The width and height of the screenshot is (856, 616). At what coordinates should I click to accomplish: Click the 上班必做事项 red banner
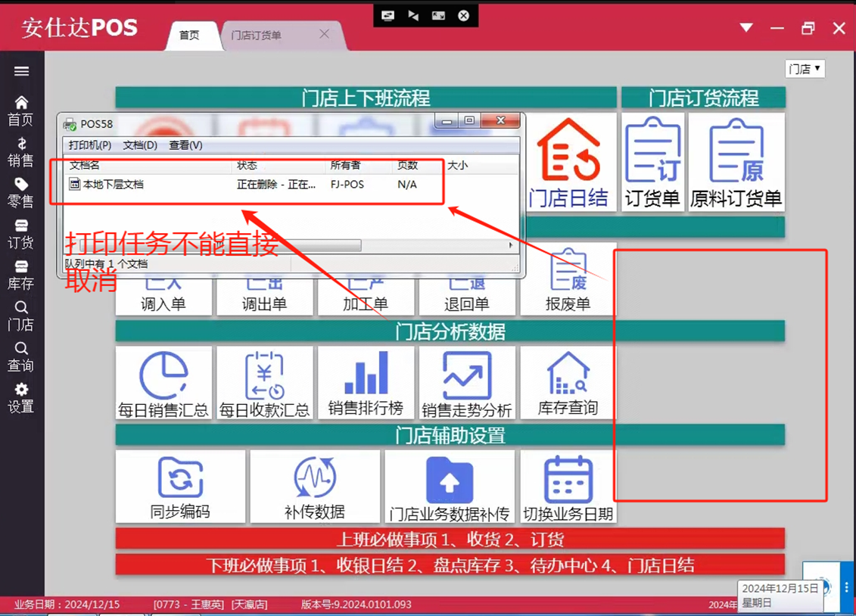(450, 539)
